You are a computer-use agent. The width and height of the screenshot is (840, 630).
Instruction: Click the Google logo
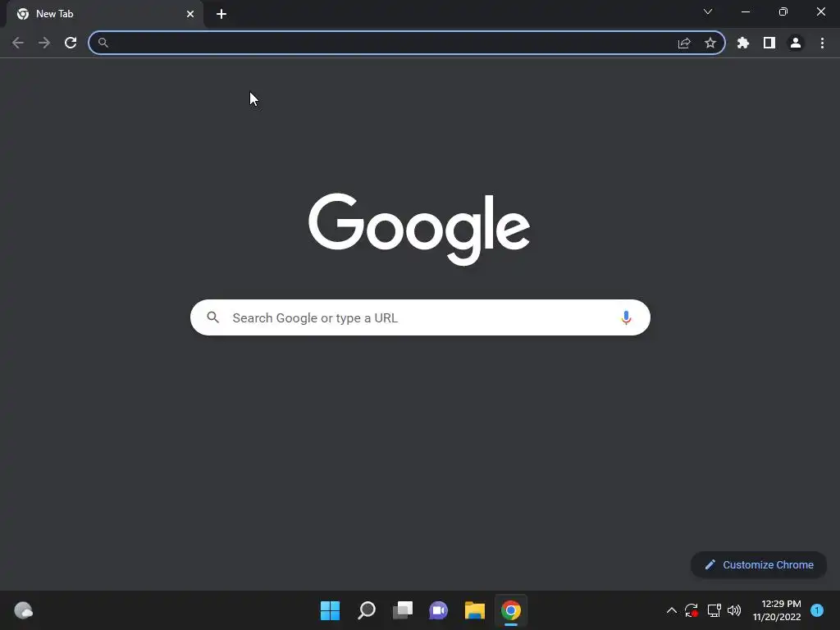pos(419,229)
